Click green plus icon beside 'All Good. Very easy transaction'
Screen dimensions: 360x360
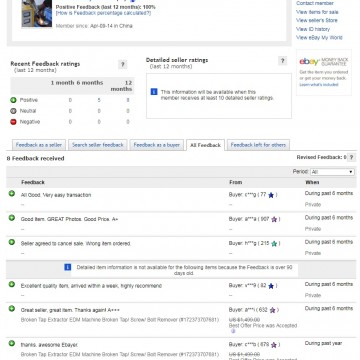tap(12, 193)
